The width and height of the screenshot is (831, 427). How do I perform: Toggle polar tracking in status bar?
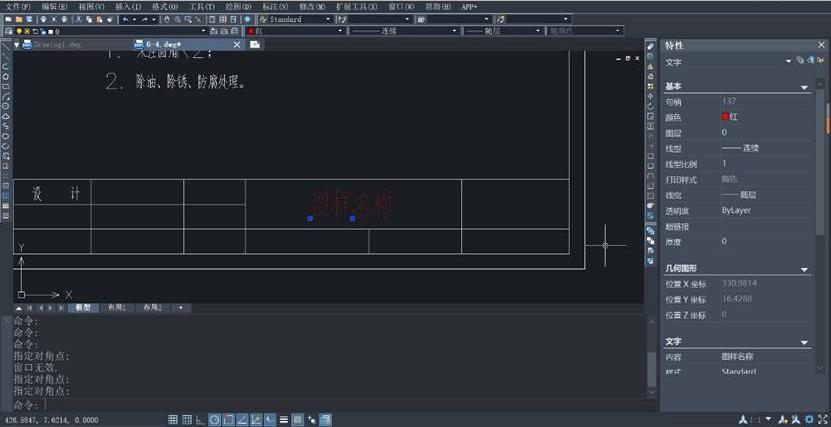(x=214, y=420)
